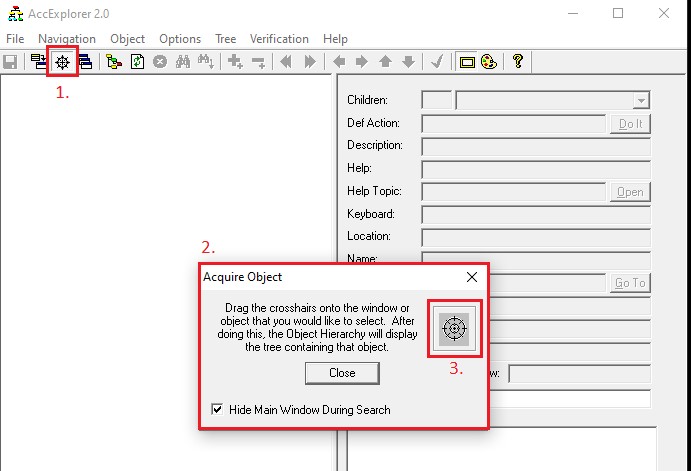The image size is (691, 471).
Task: Click the Description text field
Action: pyautogui.click(x=536, y=146)
